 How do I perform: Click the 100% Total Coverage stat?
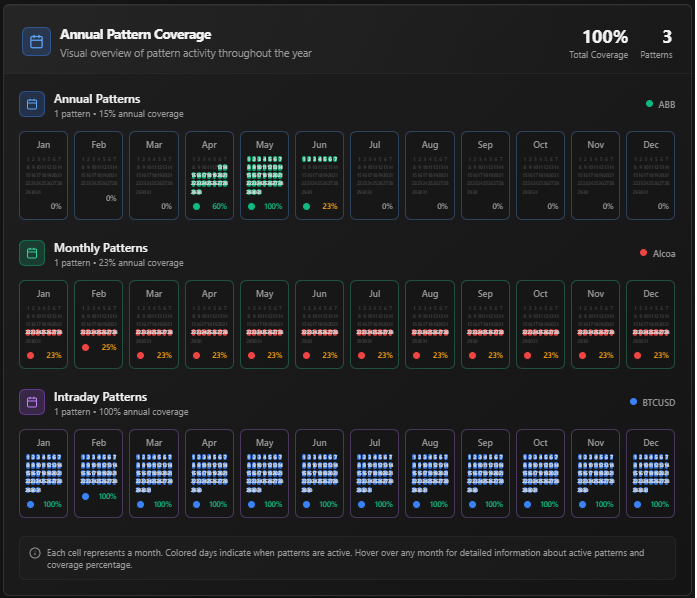pos(599,44)
